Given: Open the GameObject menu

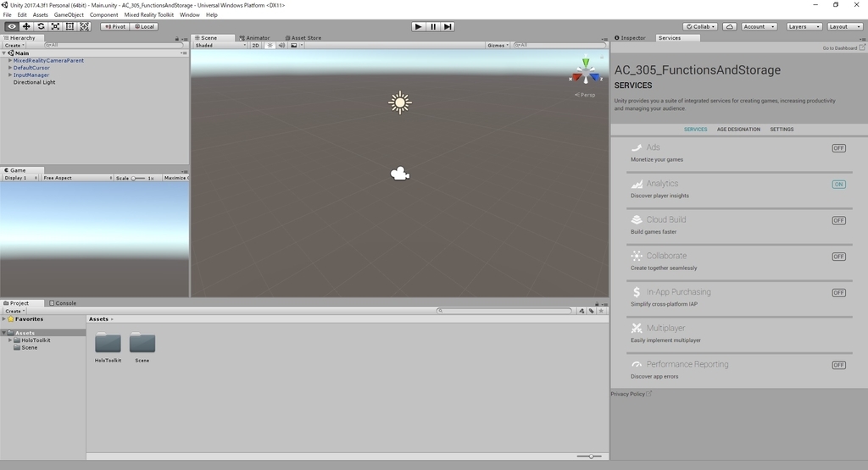Looking at the screenshot, I should click(x=69, y=15).
